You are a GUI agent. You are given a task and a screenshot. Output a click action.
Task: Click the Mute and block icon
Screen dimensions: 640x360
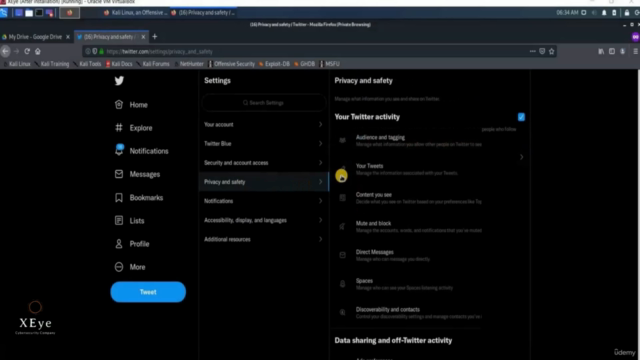(x=342, y=227)
